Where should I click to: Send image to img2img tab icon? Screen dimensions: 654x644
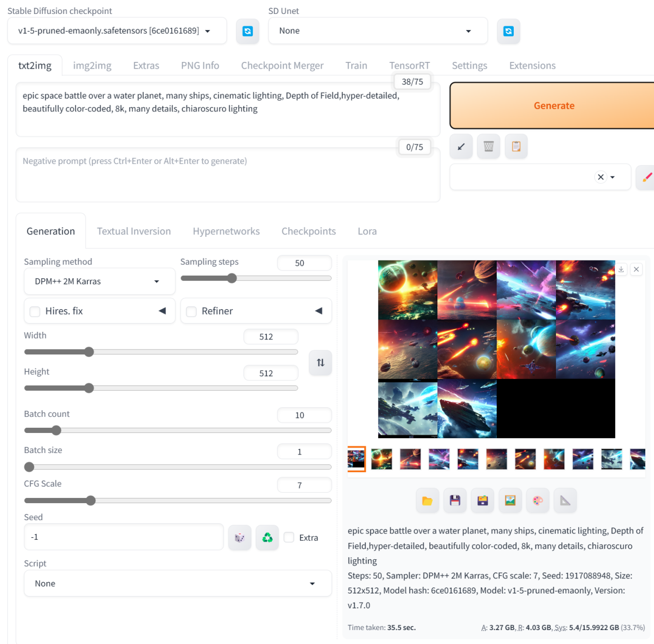pyautogui.click(x=510, y=501)
